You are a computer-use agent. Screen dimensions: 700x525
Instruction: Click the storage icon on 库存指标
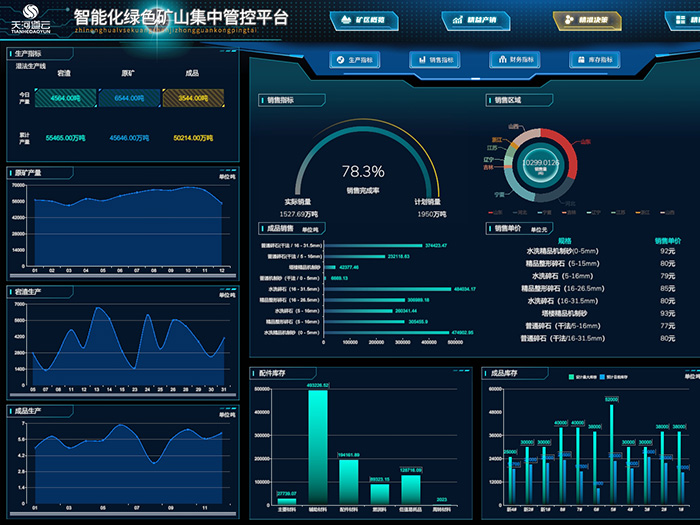(581, 60)
